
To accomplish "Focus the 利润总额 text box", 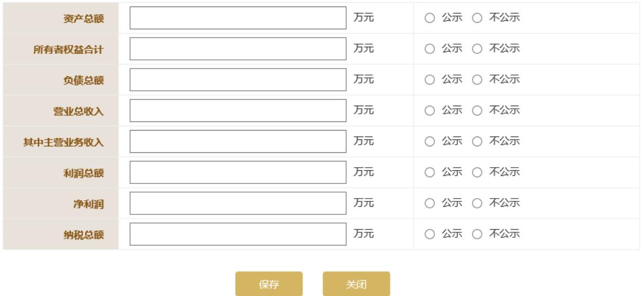I will click(238, 173).
